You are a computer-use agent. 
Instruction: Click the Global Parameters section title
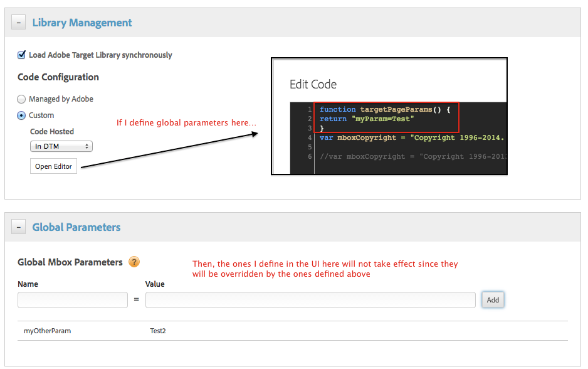(x=76, y=228)
